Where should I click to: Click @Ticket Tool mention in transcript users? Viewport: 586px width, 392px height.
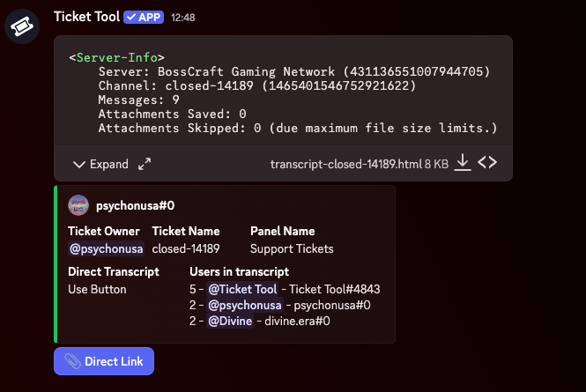click(x=242, y=289)
